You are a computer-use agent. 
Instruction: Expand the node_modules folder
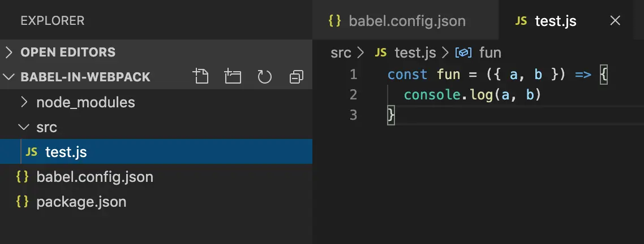24,103
